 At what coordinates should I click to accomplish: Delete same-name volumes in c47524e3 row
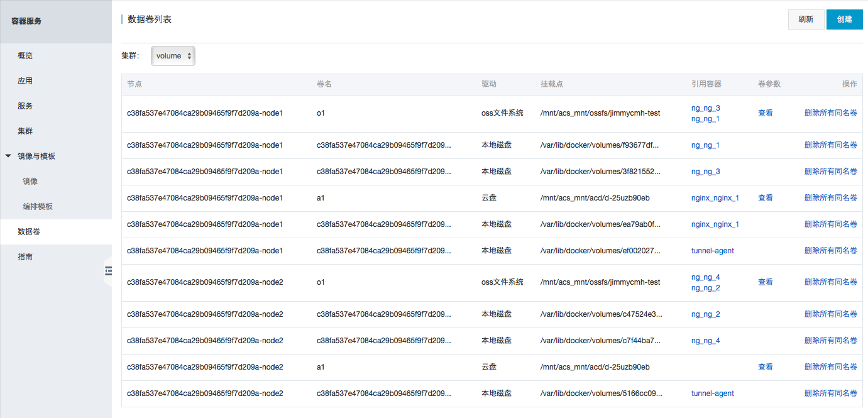point(830,314)
